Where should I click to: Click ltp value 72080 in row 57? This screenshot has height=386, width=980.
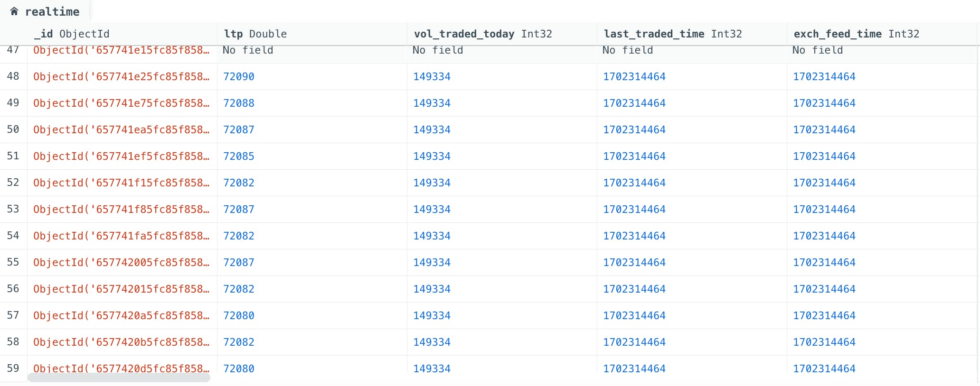pos(239,315)
